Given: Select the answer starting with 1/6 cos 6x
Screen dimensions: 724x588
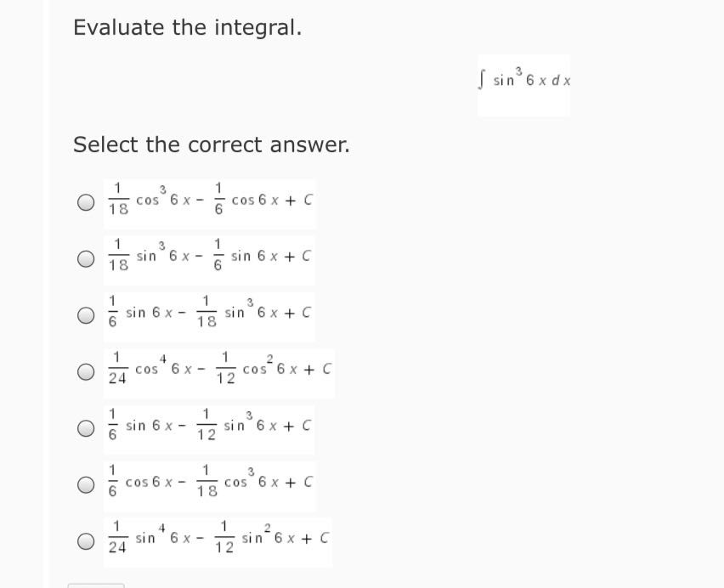Looking at the screenshot, I should [x=85, y=483].
